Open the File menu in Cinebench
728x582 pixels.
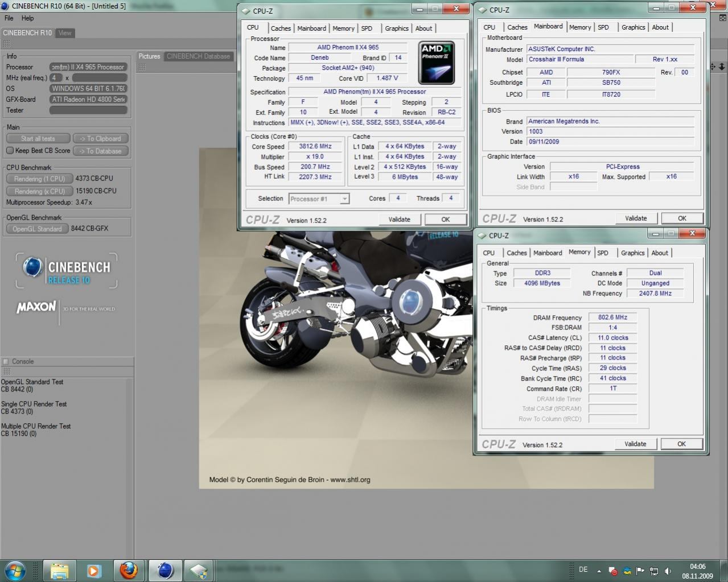(9, 18)
